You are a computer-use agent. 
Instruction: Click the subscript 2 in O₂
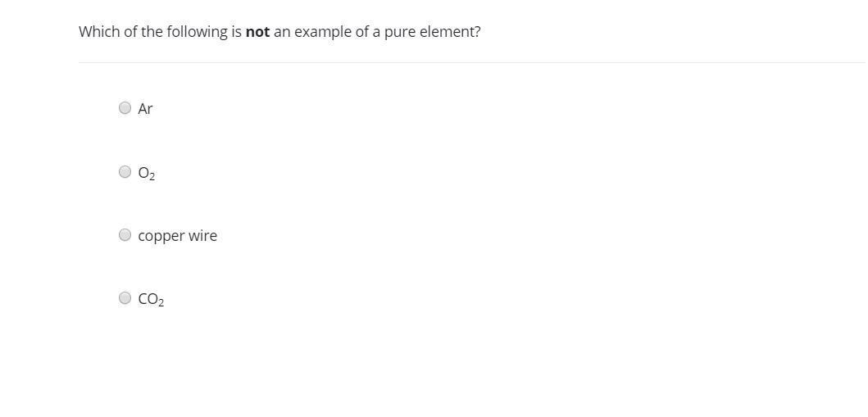(x=152, y=176)
